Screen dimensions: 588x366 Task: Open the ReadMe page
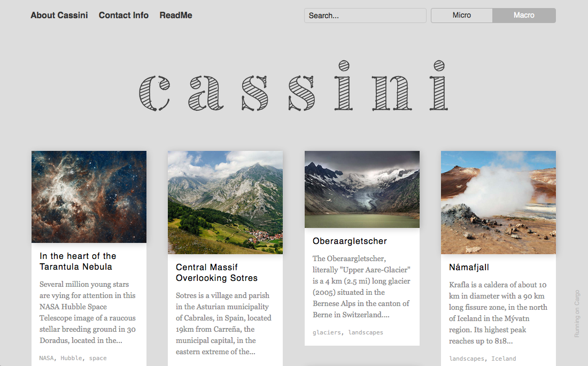[175, 16]
